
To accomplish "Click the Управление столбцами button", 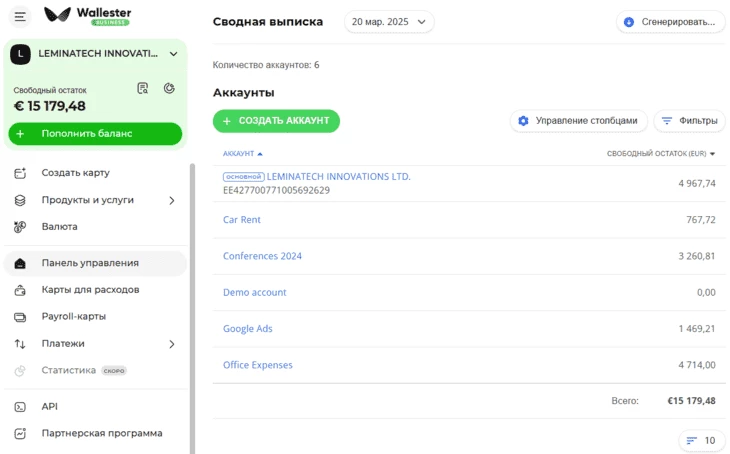I will click(579, 121).
